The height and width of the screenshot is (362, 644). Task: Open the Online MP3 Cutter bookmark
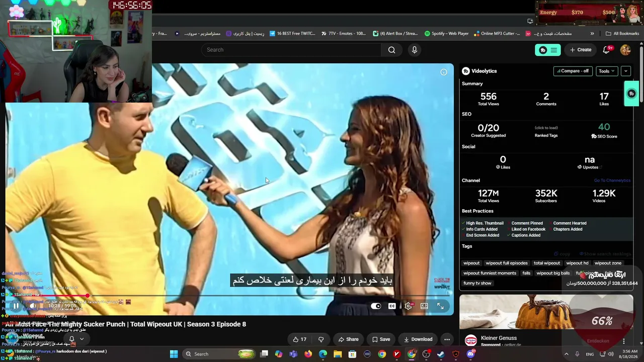tap(497, 34)
